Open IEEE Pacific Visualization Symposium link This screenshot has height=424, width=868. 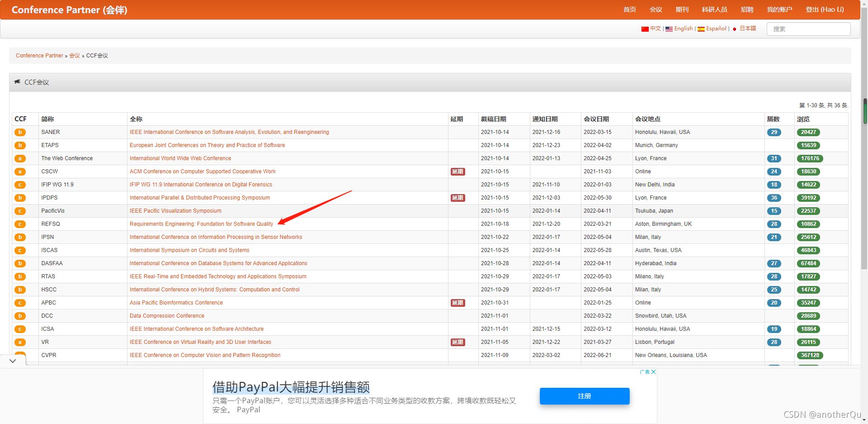coord(175,211)
